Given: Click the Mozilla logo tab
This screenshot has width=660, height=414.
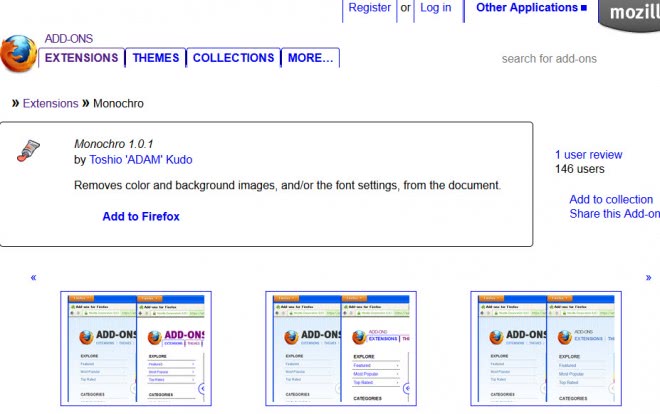Looking at the screenshot, I should pyautogui.click(x=630, y=14).
